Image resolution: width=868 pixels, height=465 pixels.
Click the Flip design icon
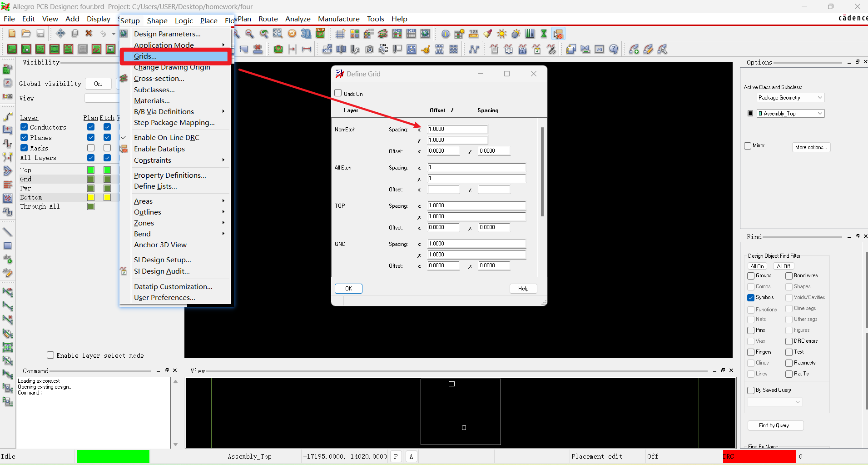pyautogui.click(x=320, y=34)
